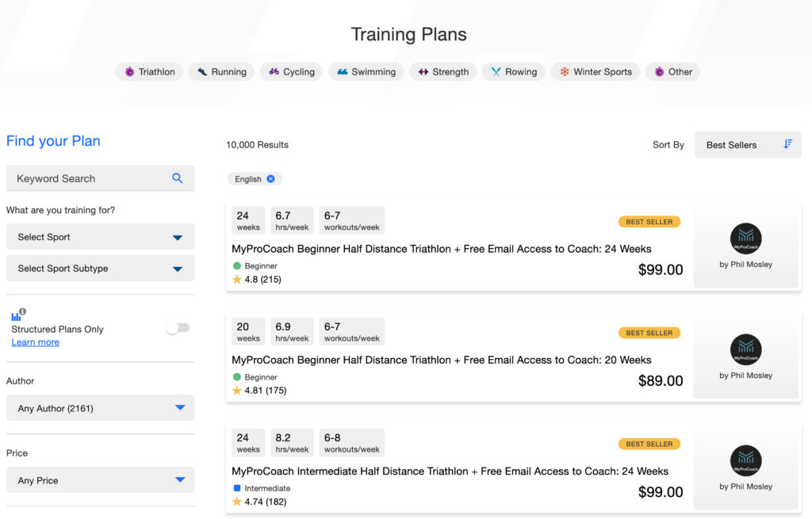Select the Running category tab
The width and height of the screenshot is (812, 519).
point(221,71)
